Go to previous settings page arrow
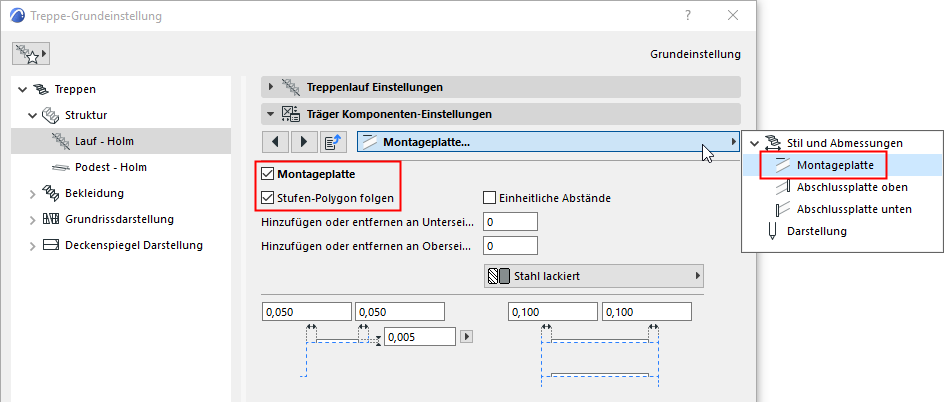The height and width of the screenshot is (402, 944). pos(276,142)
